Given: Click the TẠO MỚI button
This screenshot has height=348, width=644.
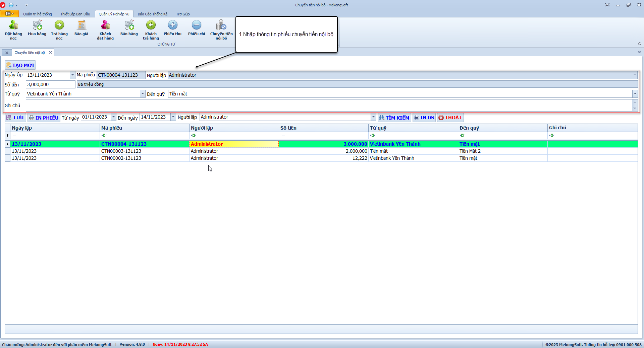Looking at the screenshot, I should click(x=20, y=65).
